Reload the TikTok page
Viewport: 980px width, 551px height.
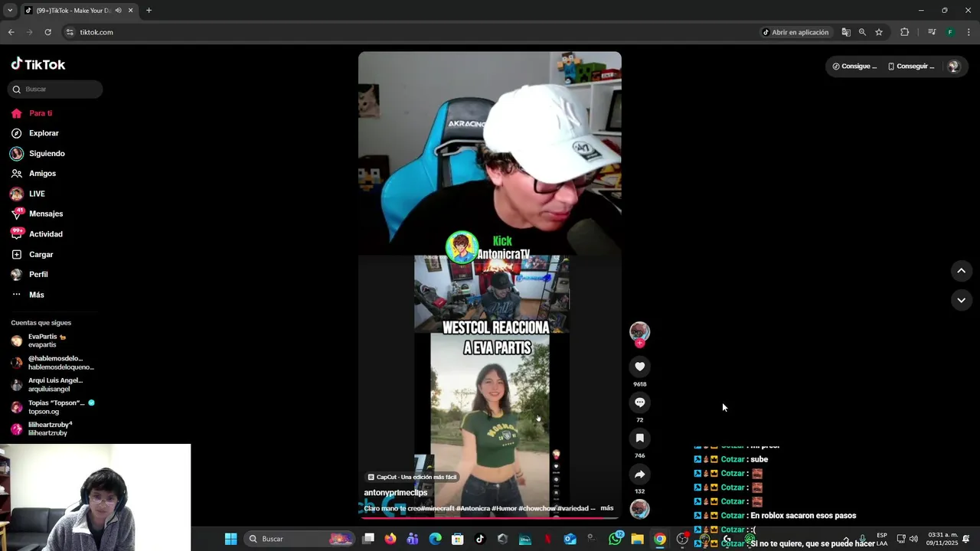click(47, 32)
